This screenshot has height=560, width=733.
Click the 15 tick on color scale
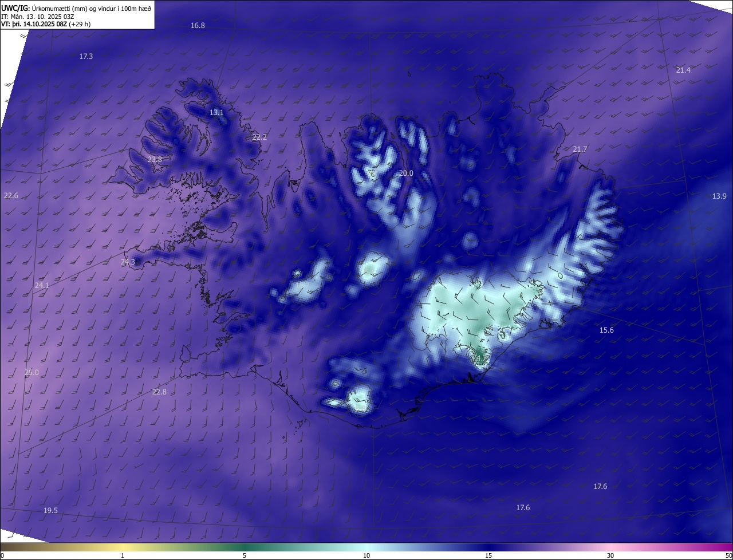tap(488, 556)
